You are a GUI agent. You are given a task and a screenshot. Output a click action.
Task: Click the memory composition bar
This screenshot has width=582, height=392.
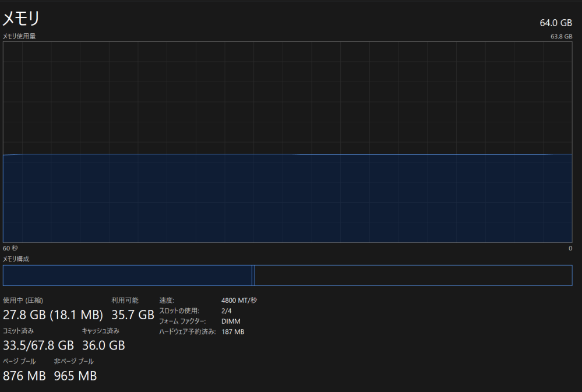pyautogui.click(x=288, y=276)
